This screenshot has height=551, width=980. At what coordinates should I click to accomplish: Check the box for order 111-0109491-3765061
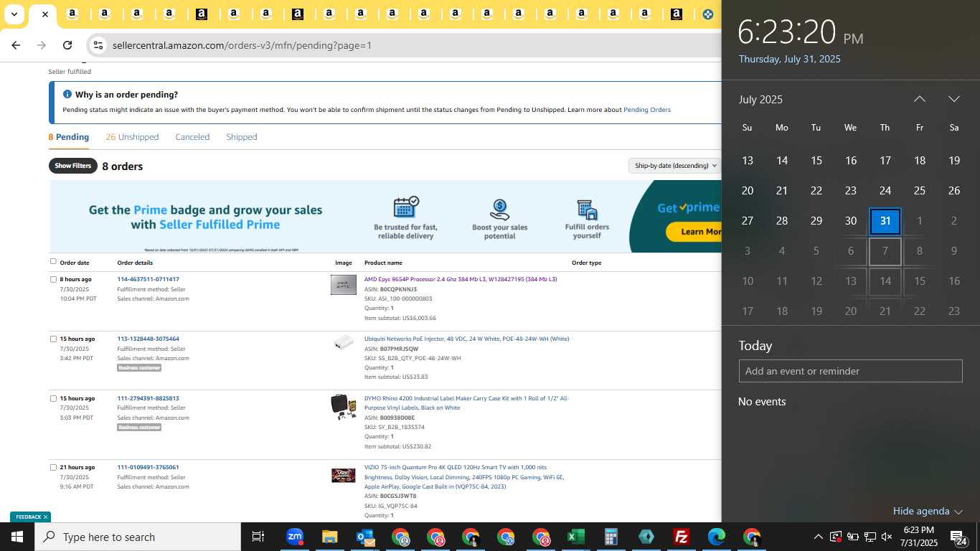[x=53, y=468]
